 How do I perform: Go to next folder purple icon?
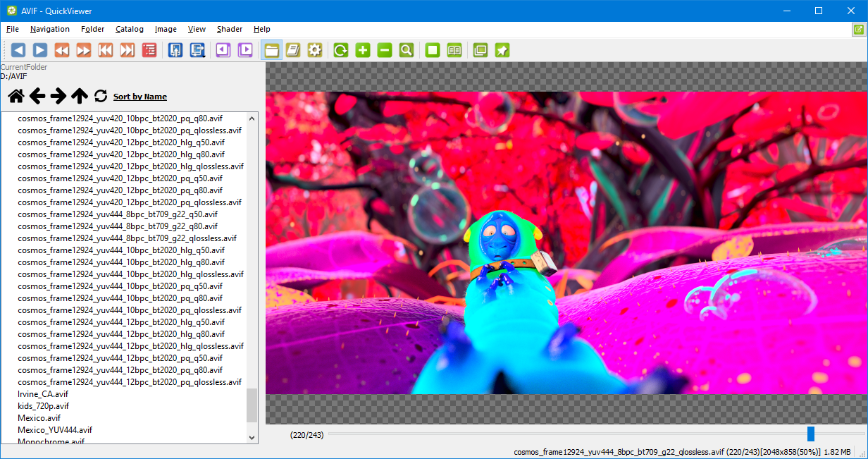[x=245, y=50]
